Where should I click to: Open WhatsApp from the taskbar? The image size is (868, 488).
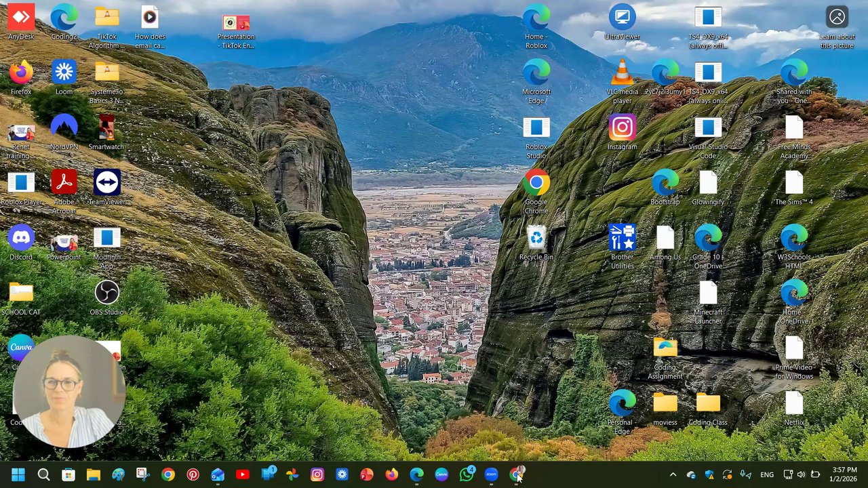(x=467, y=474)
